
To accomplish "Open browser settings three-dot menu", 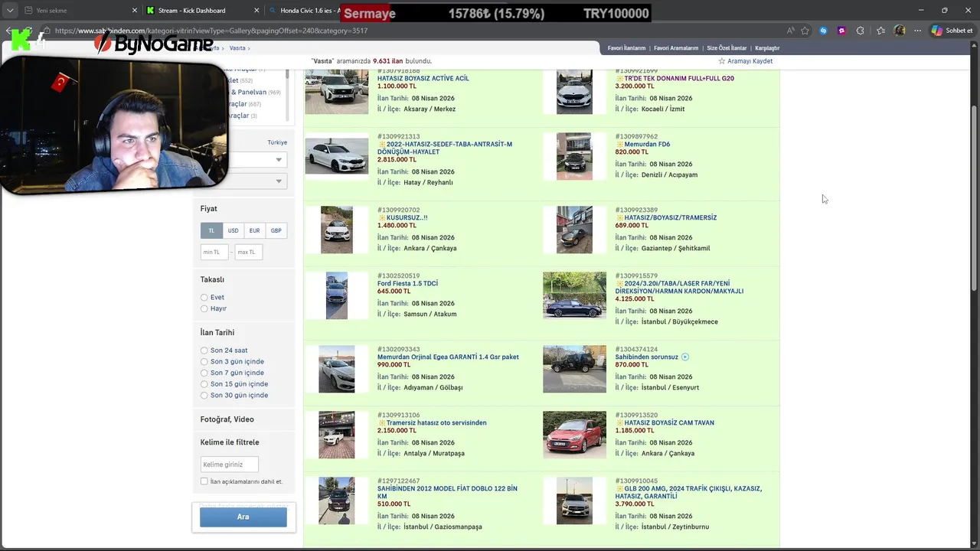I will [x=917, y=31].
